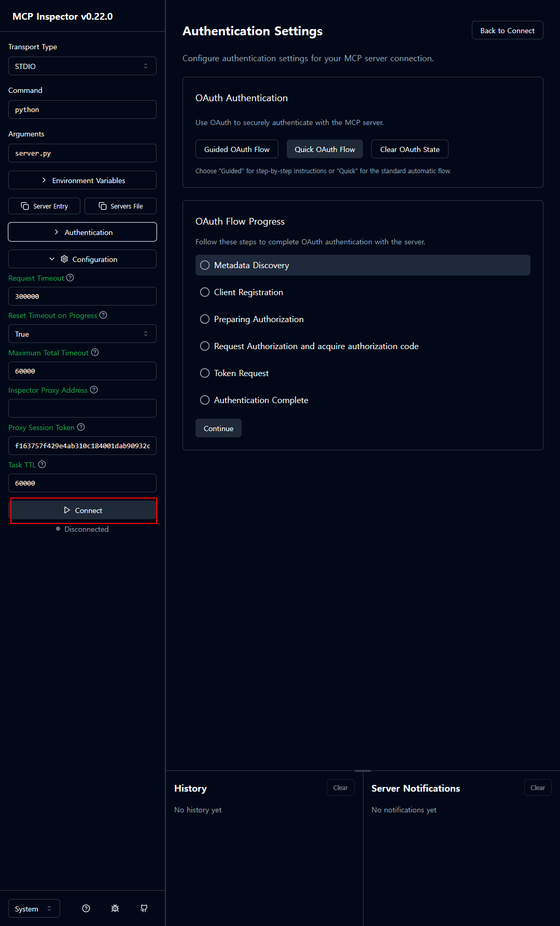The width and height of the screenshot is (560, 926).
Task: Click the Arguments field with server.py
Action: pyautogui.click(x=82, y=153)
